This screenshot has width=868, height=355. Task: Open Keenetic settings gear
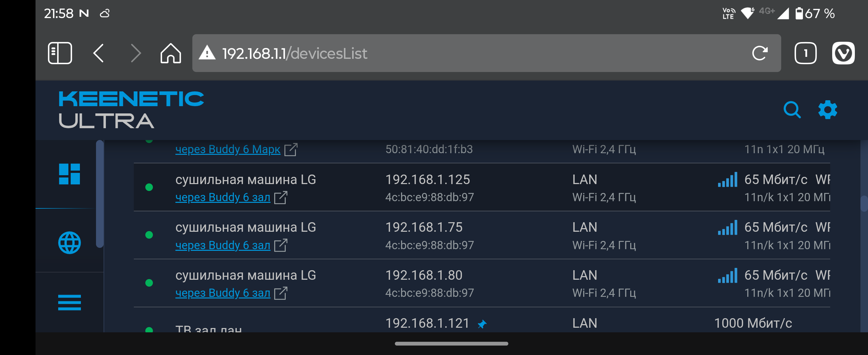tap(828, 110)
